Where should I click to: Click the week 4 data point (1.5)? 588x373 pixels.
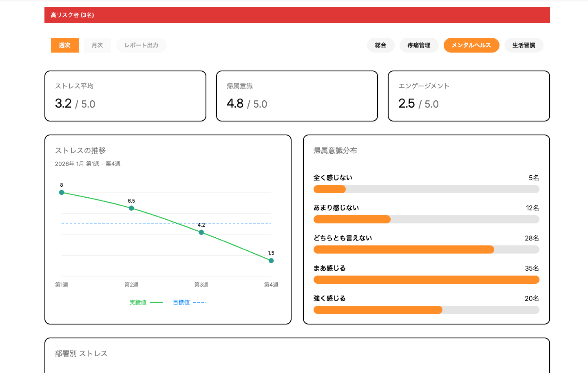pos(271,261)
